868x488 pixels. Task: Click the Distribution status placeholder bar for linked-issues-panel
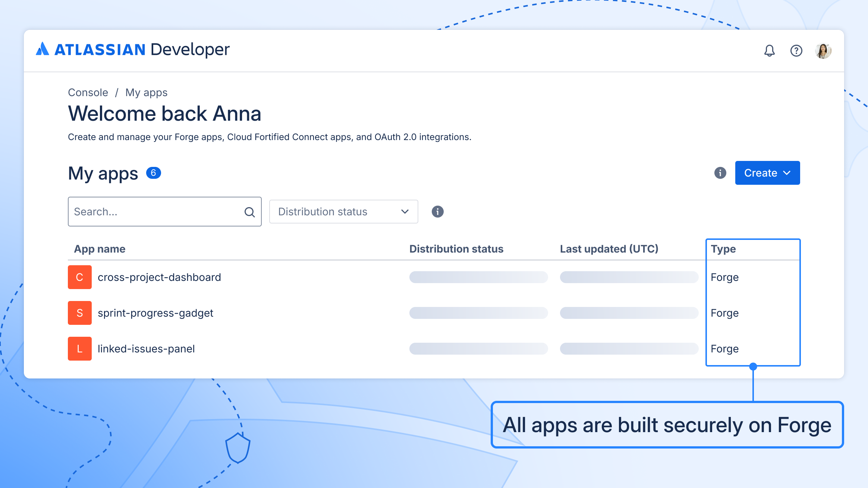(478, 348)
